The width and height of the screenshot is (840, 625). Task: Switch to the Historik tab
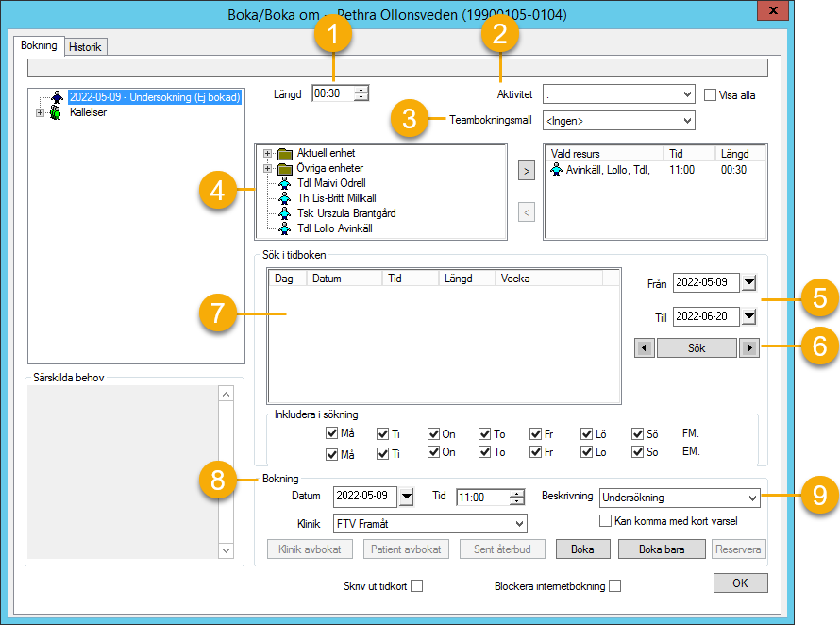pyautogui.click(x=87, y=46)
